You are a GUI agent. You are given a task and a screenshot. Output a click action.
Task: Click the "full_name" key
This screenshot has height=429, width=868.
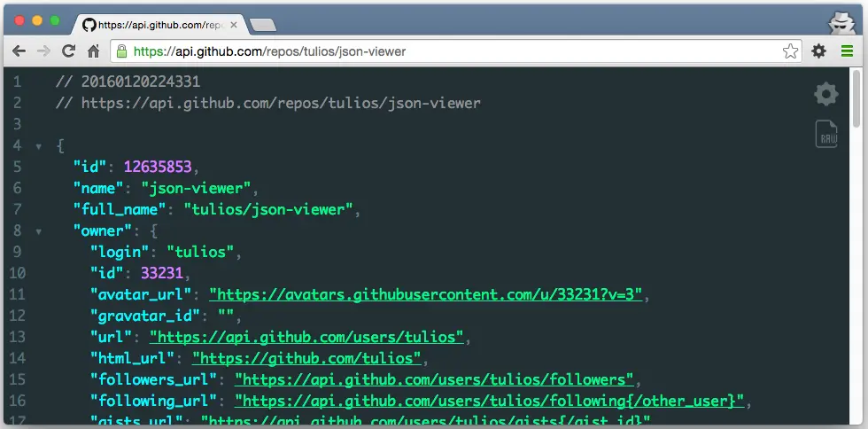[x=120, y=209]
